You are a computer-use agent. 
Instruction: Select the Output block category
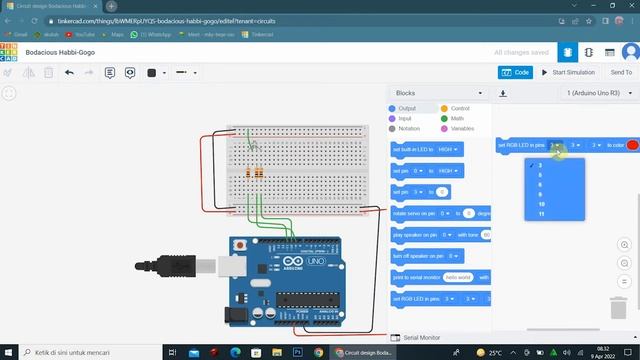407,108
